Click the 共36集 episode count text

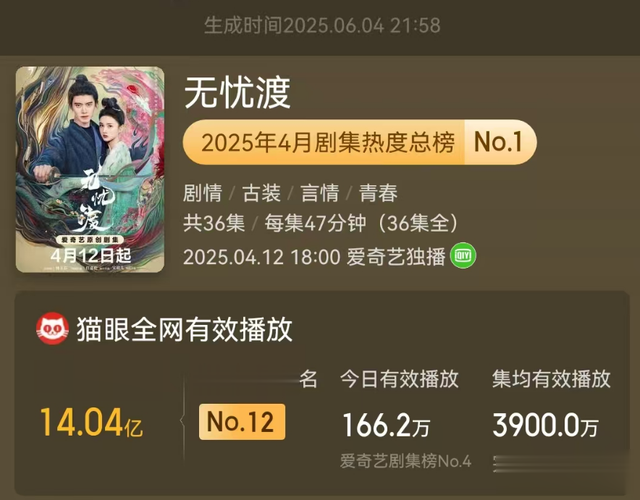214,224
